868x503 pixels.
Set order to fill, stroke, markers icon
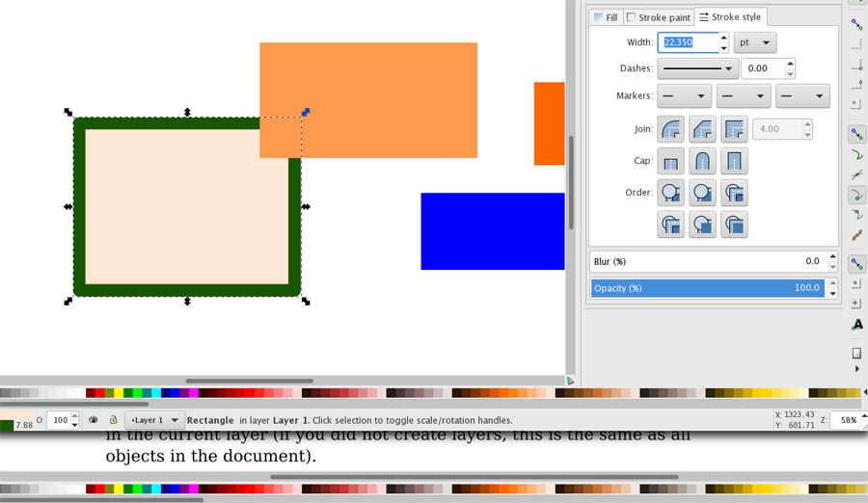[x=670, y=193]
